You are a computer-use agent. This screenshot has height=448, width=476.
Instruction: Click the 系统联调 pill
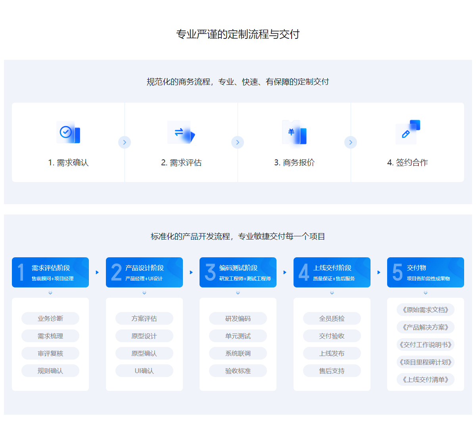coord(238,353)
